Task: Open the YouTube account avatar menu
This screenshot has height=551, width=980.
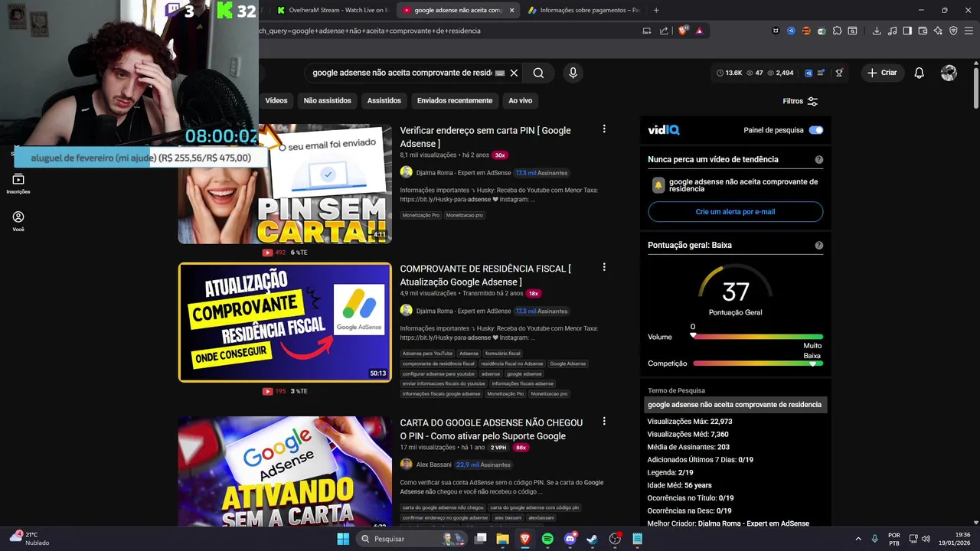Action: click(949, 73)
